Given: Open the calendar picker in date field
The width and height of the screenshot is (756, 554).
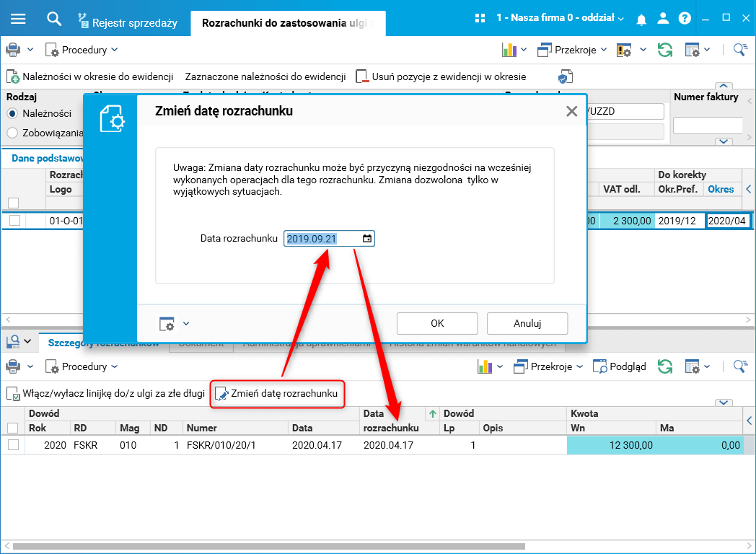Looking at the screenshot, I should click(x=367, y=239).
